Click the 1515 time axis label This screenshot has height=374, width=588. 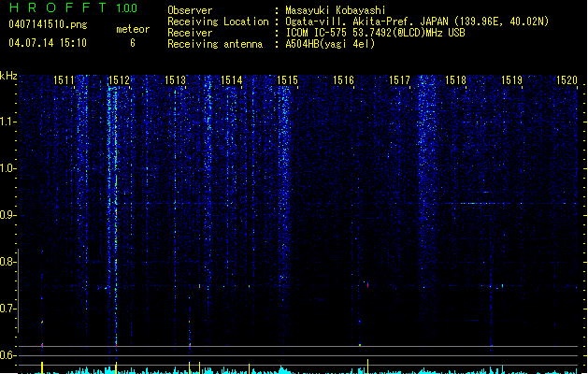tap(287, 80)
